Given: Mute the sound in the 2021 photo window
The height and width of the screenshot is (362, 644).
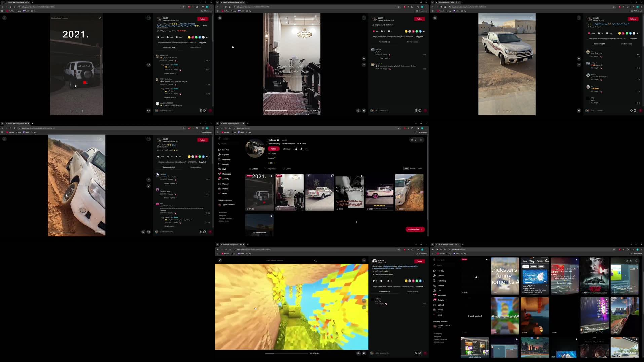Looking at the screenshot, I should (148, 110).
